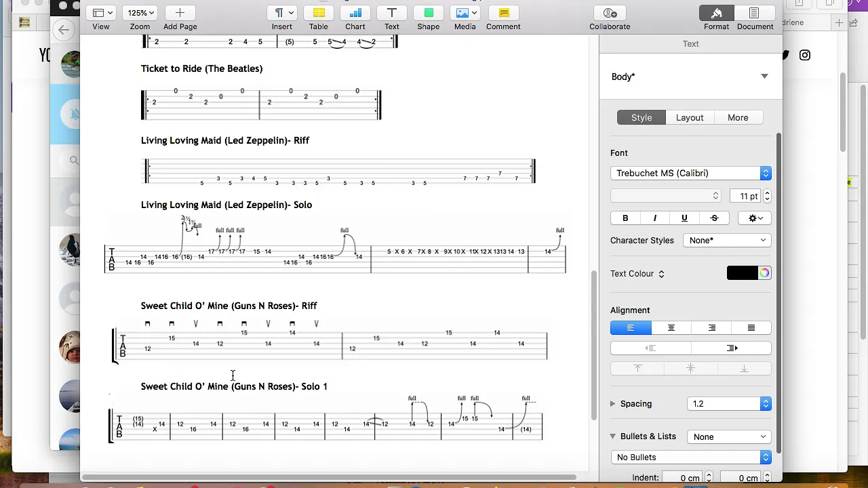Viewport: 868px width, 488px height.
Task: Center align the text
Action: (x=671, y=328)
